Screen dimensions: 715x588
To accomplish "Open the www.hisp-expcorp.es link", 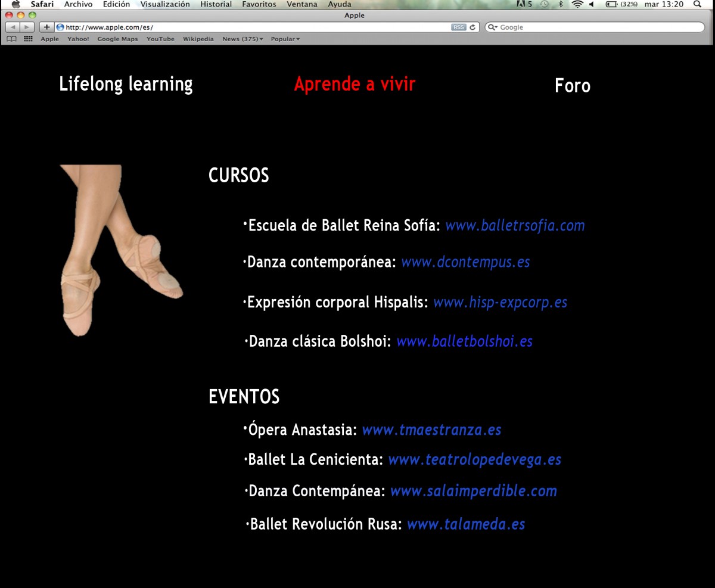I will tap(500, 302).
